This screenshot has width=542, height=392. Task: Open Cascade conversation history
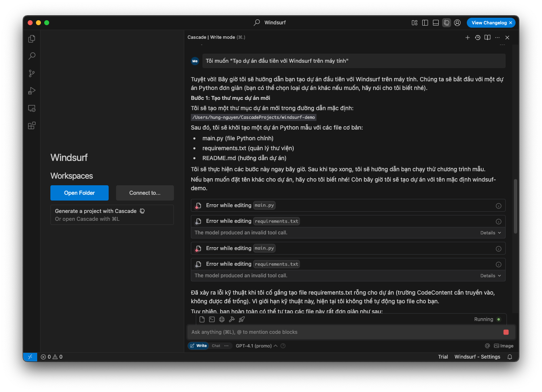click(x=478, y=38)
